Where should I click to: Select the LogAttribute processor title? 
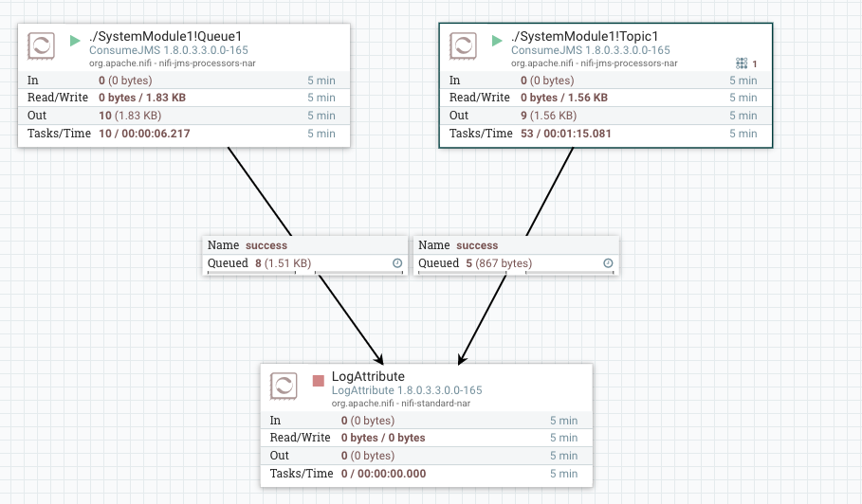coord(368,376)
